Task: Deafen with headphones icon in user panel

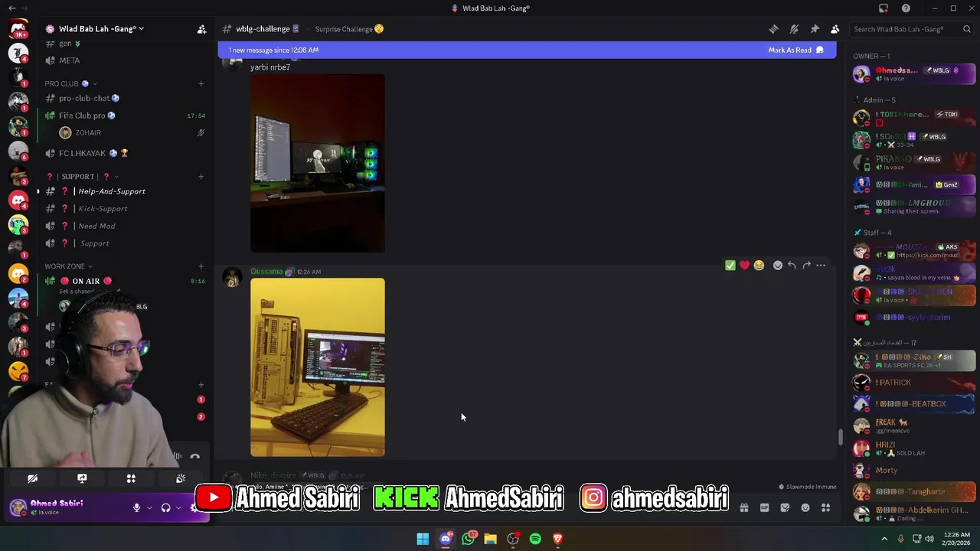Action: (165, 507)
